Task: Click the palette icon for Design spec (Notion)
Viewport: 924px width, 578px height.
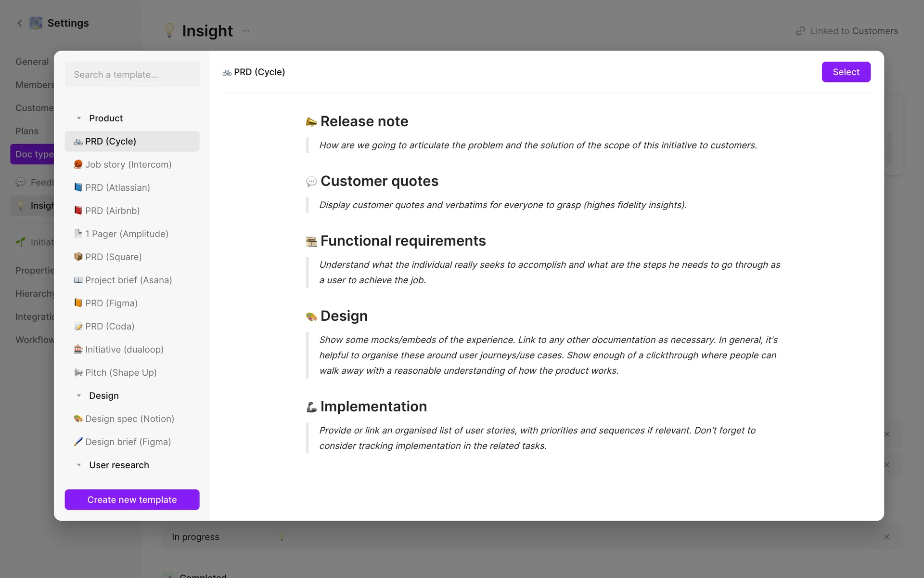Action: pos(78,419)
